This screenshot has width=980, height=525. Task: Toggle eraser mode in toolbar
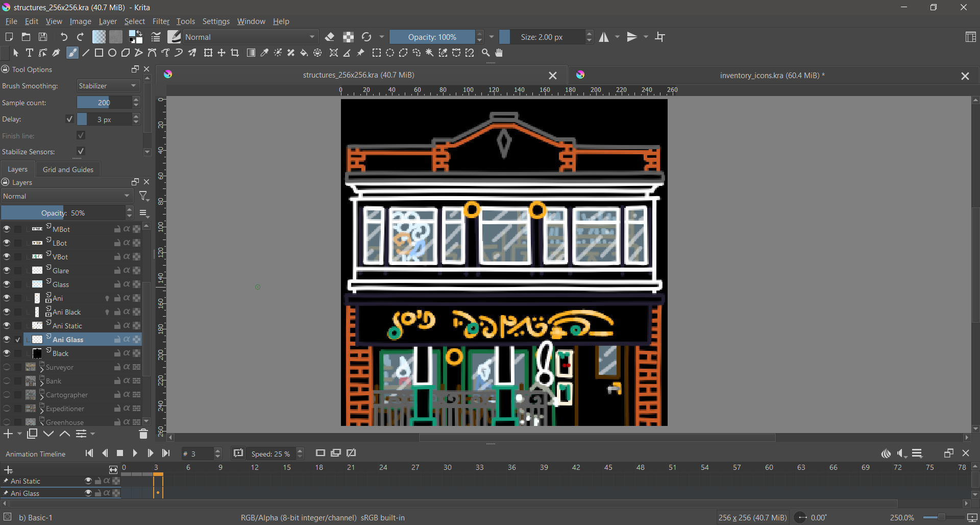point(330,37)
